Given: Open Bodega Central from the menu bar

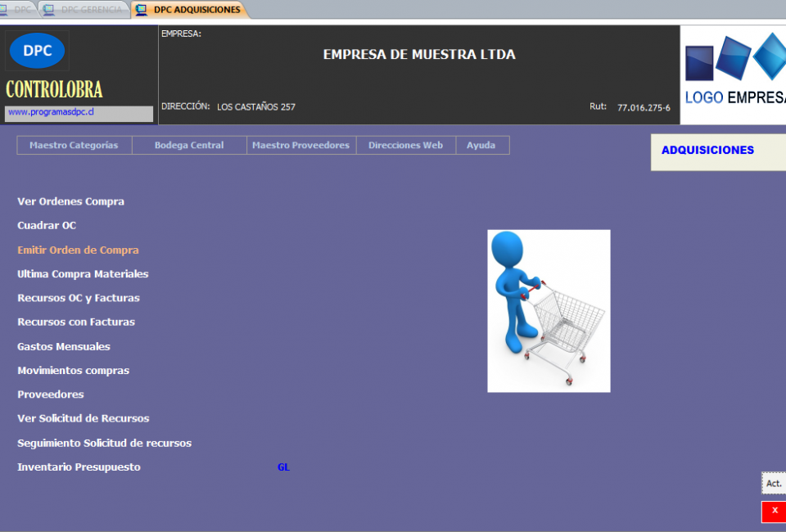Looking at the screenshot, I should pyautogui.click(x=189, y=146).
